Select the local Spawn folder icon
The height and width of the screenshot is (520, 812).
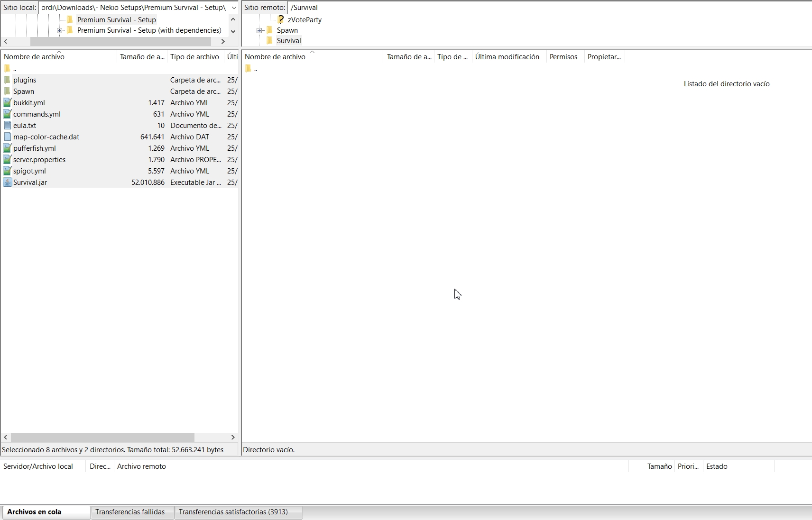coord(7,91)
